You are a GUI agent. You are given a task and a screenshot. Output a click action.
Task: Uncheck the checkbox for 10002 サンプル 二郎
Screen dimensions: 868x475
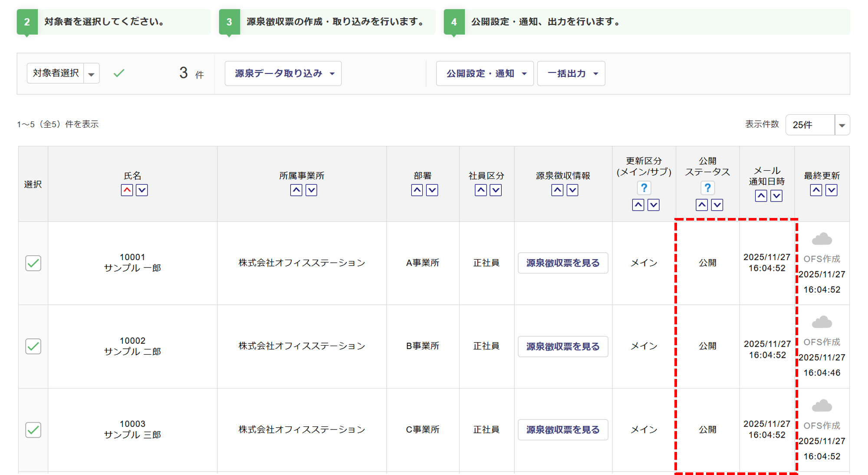click(x=33, y=346)
